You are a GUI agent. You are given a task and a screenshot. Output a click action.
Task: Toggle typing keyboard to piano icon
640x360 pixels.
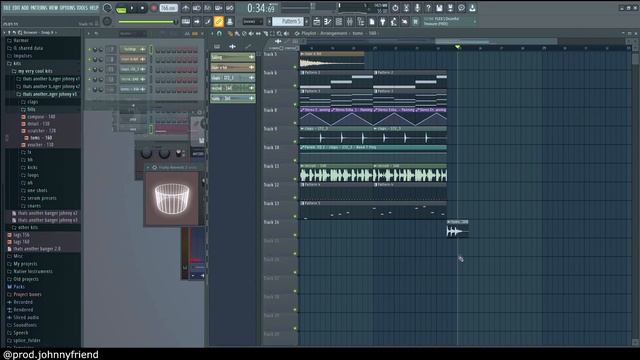point(186,22)
